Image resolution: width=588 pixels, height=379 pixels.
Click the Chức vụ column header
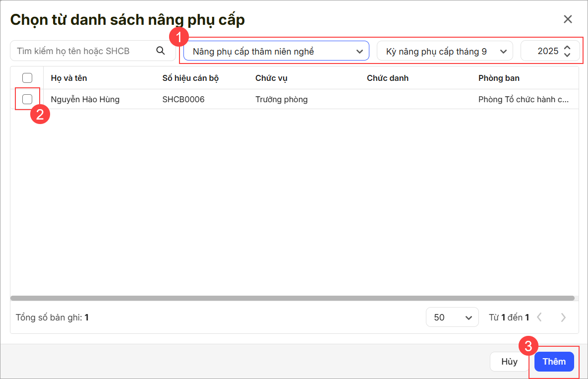(x=272, y=78)
